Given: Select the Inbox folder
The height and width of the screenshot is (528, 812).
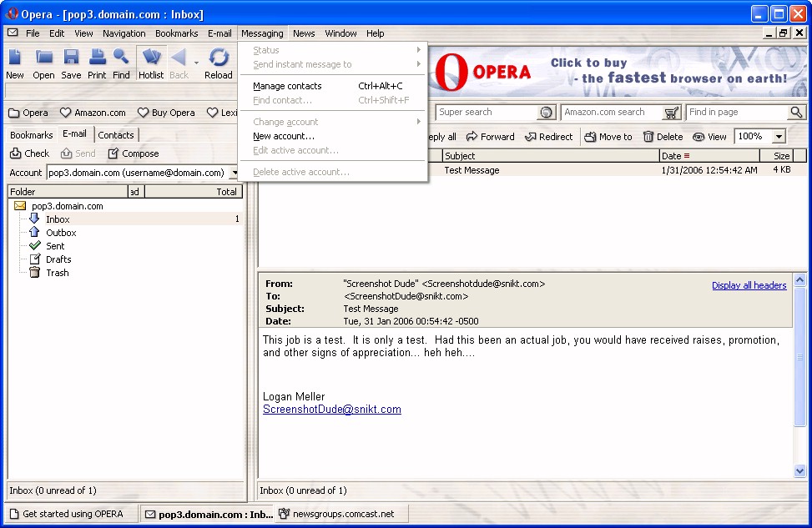Looking at the screenshot, I should (58, 219).
